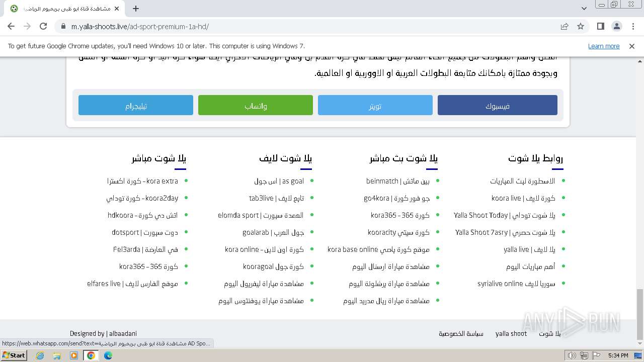Open the kooragoal link

[x=273, y=266]
